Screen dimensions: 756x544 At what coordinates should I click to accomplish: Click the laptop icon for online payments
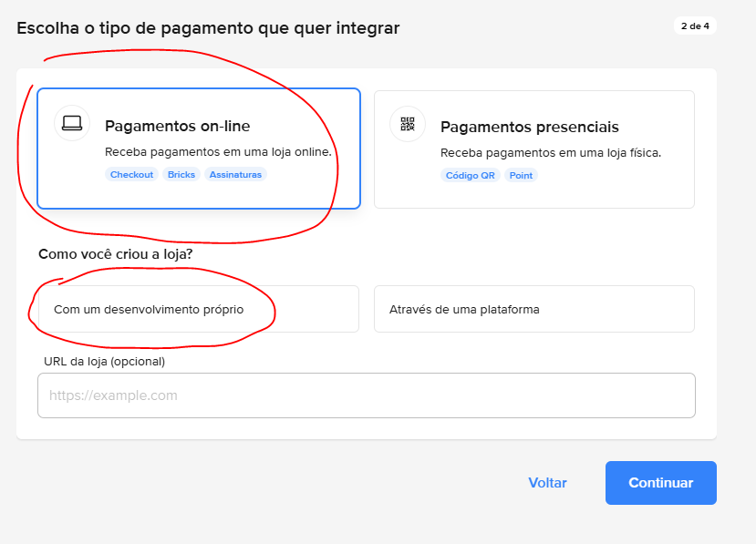pos(72,123)
